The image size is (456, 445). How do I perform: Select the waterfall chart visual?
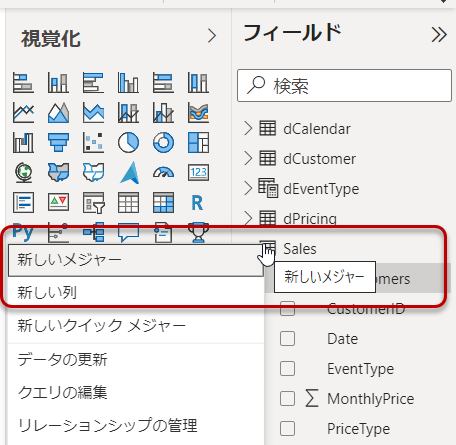23,143
